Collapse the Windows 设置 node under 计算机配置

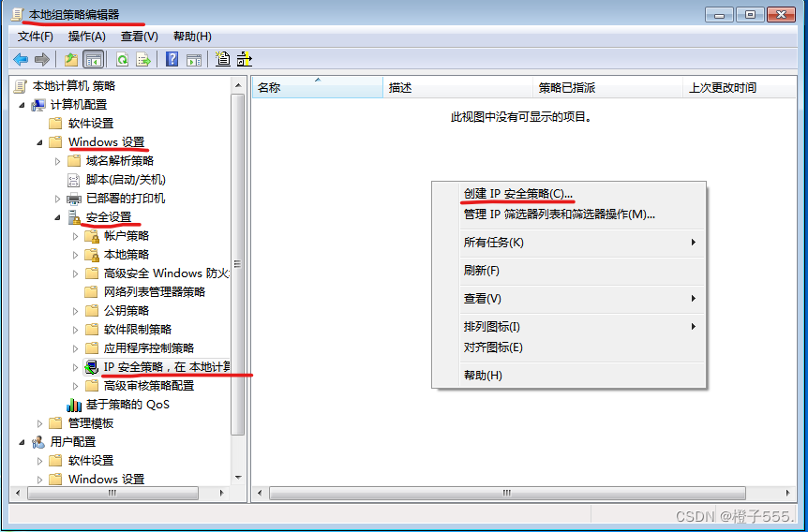[39, 142]
